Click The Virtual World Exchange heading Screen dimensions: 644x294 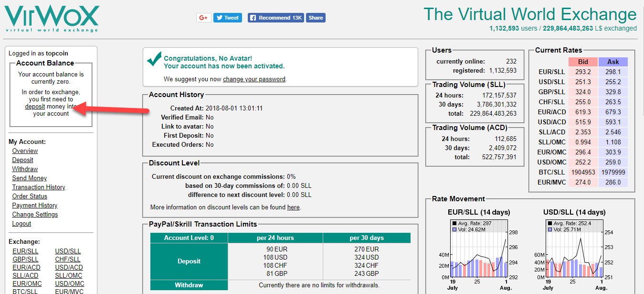530,14
